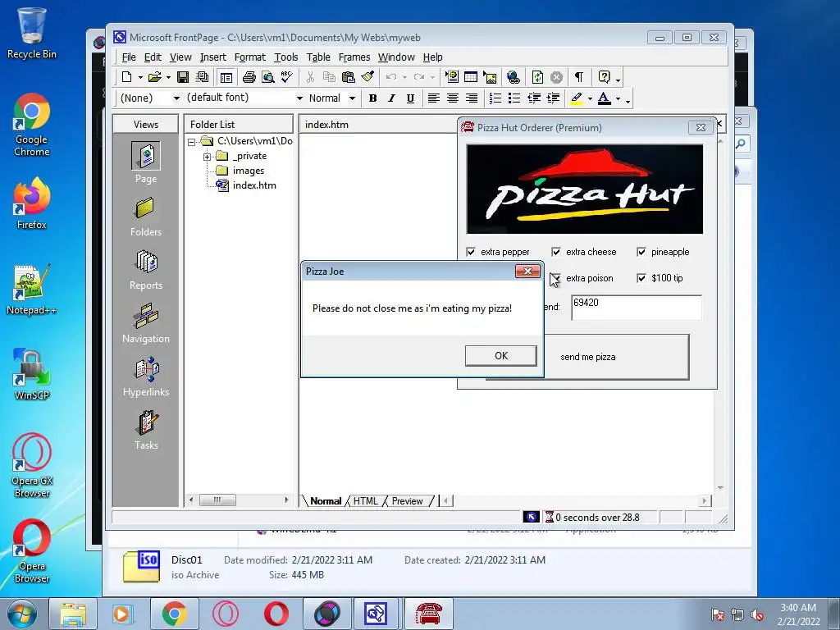Image resolution: width=840 pixels, height=630 pixels.
Task: Click the Preview in Browser icon
Action: click(x=268, y=77)
